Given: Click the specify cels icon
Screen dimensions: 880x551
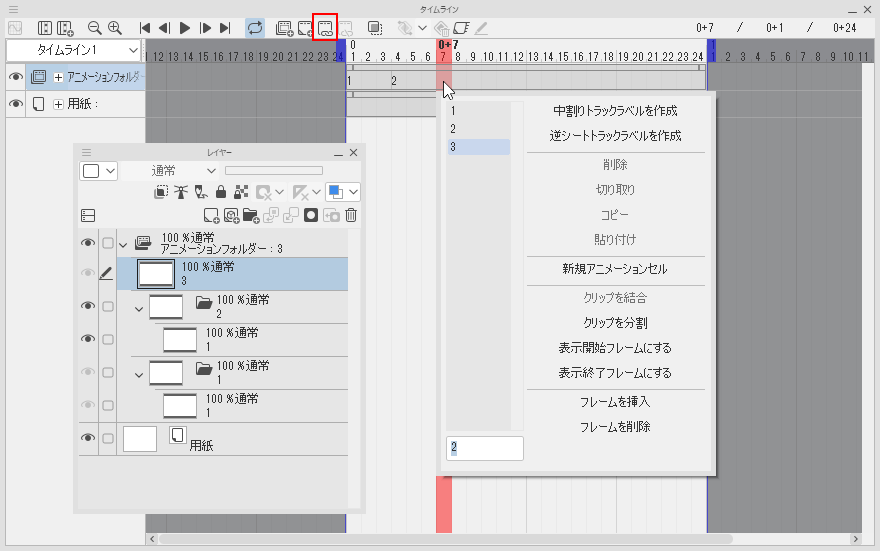Looking at the screenshot, I should (325, 28).
